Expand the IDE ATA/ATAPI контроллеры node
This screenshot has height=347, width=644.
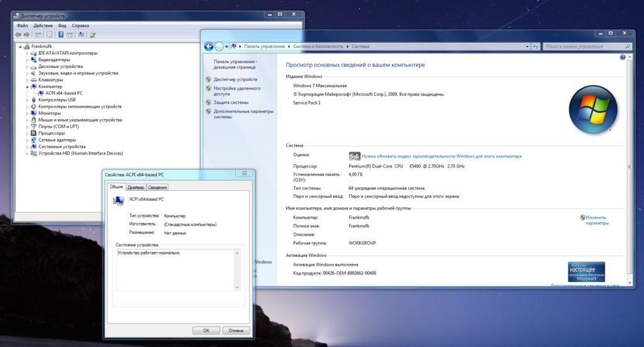pyautogui.click(x=28, y=54)
